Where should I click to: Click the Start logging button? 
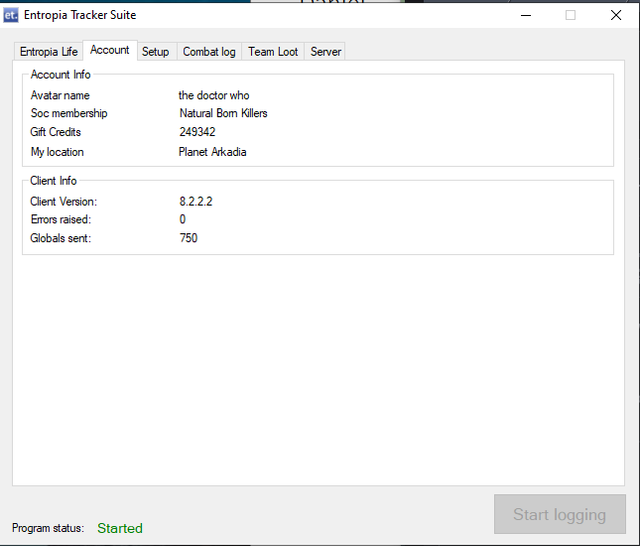click(560, 514)
